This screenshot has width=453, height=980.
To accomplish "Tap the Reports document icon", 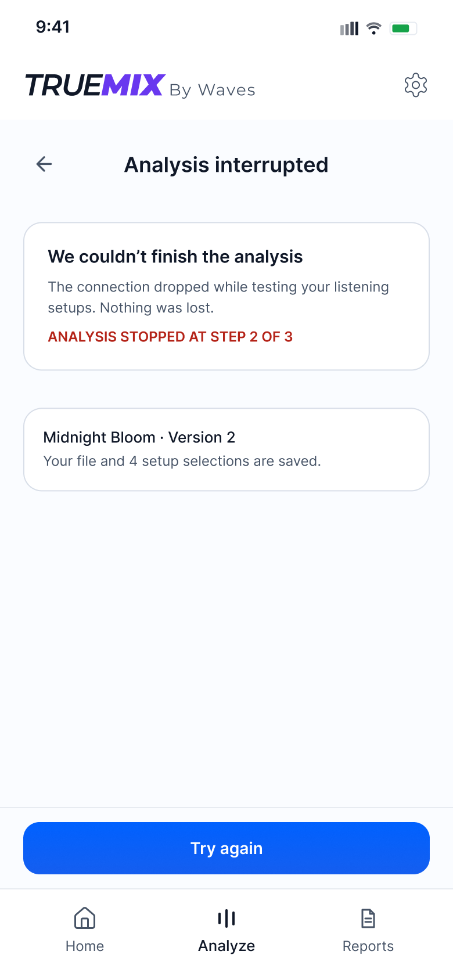I will pos(368,918).
